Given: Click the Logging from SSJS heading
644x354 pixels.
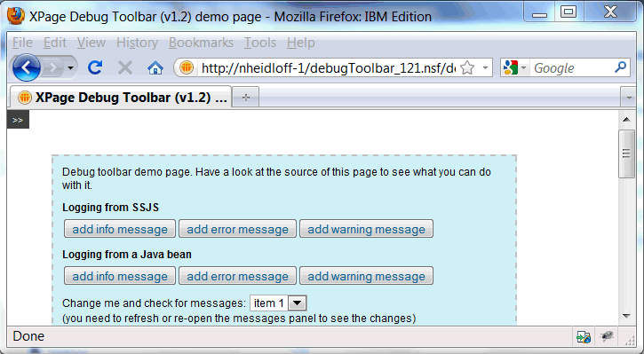Looking at the screenshot, I should (x=110, y=208).
